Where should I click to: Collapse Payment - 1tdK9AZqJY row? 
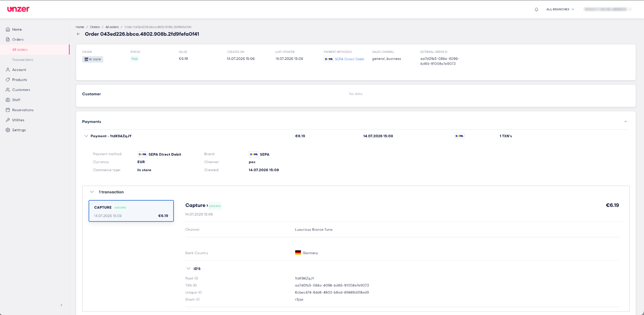click(x=86, y=136)
